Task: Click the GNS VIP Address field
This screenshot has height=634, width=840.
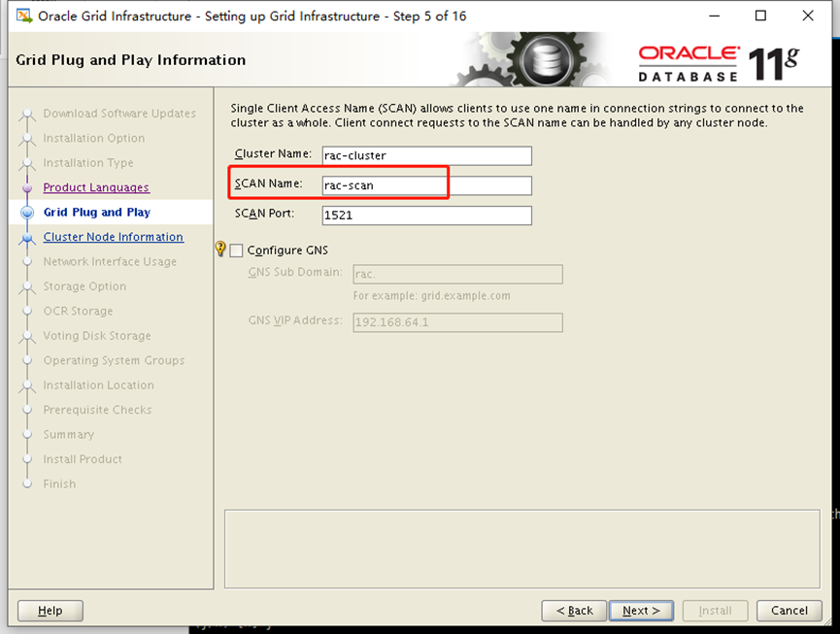Action: point(457,322)
